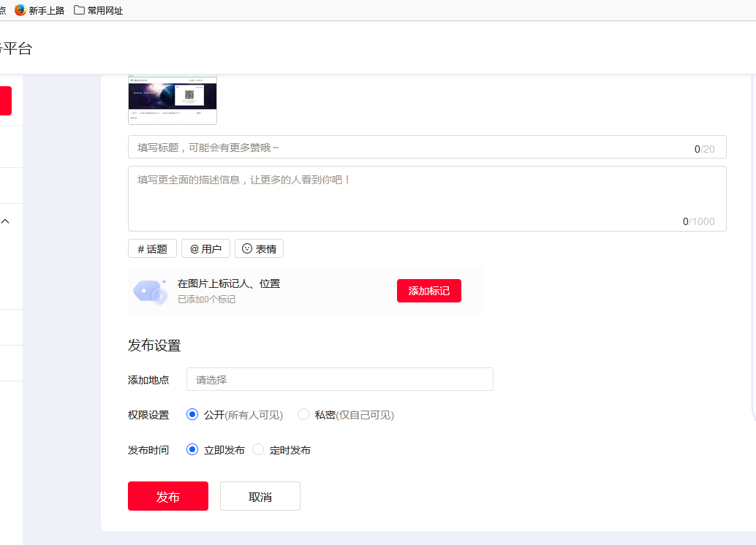Open the 常用网址 bookmarks folder icon

pos(78,11)
